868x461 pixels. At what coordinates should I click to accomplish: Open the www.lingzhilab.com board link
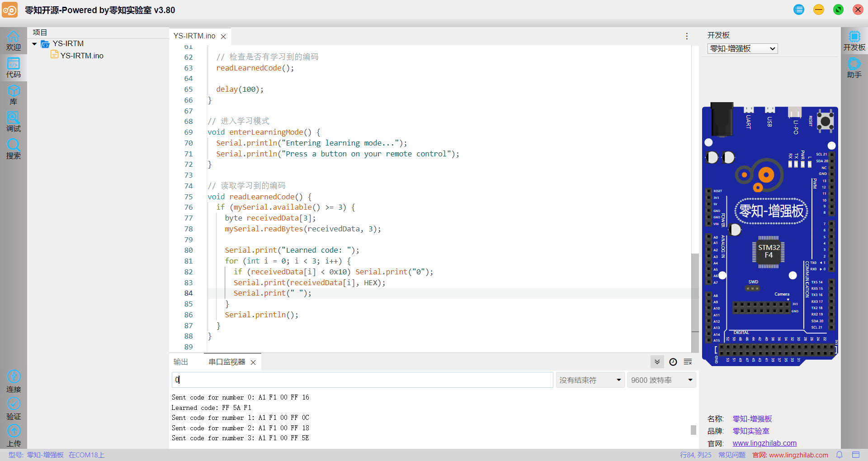[x=764, y=443]
